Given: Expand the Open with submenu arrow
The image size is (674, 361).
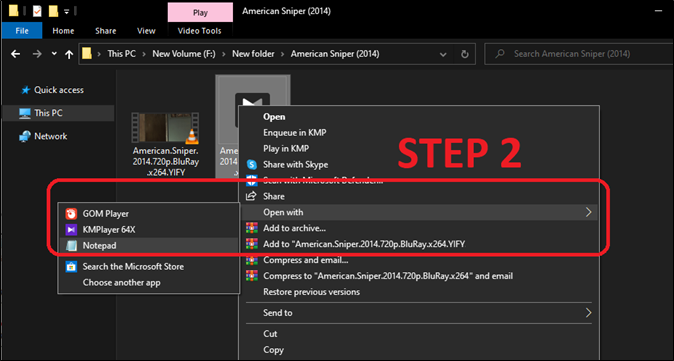Looking at the screenshot, I should (588, 212).
